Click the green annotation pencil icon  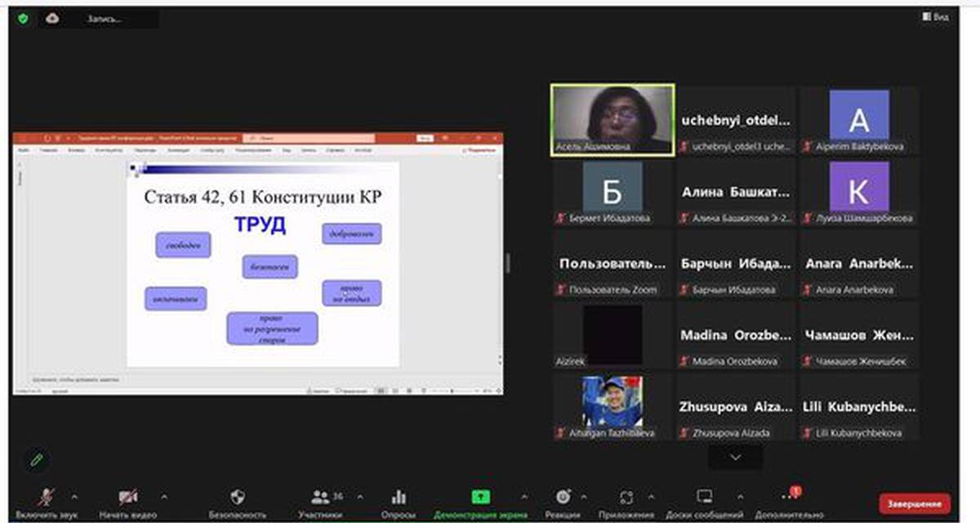[36, 460]
